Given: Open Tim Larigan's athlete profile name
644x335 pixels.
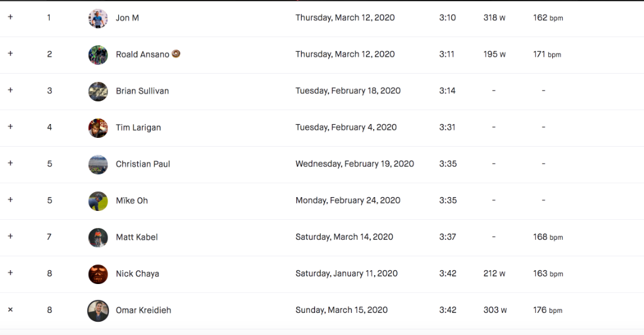Looking at the screenshot, I should pos(138,128).
